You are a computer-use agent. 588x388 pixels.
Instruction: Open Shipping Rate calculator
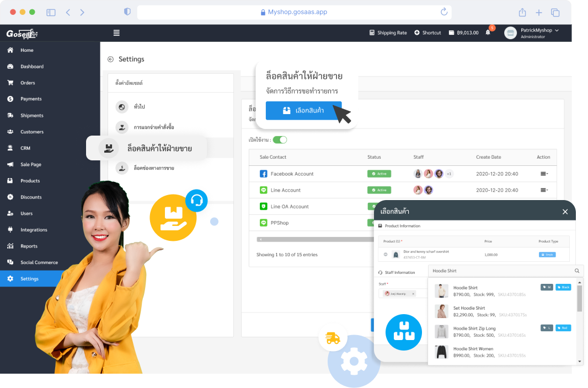(388, 33)
